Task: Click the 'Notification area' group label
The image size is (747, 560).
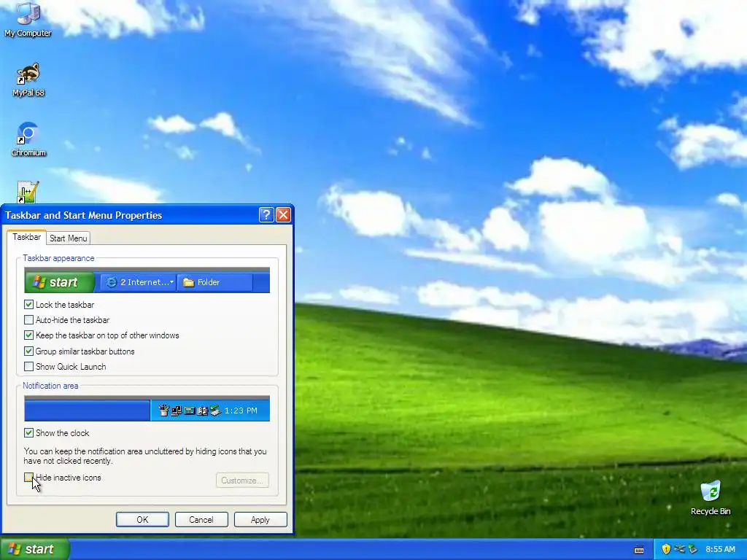Action: coord(50,386)
